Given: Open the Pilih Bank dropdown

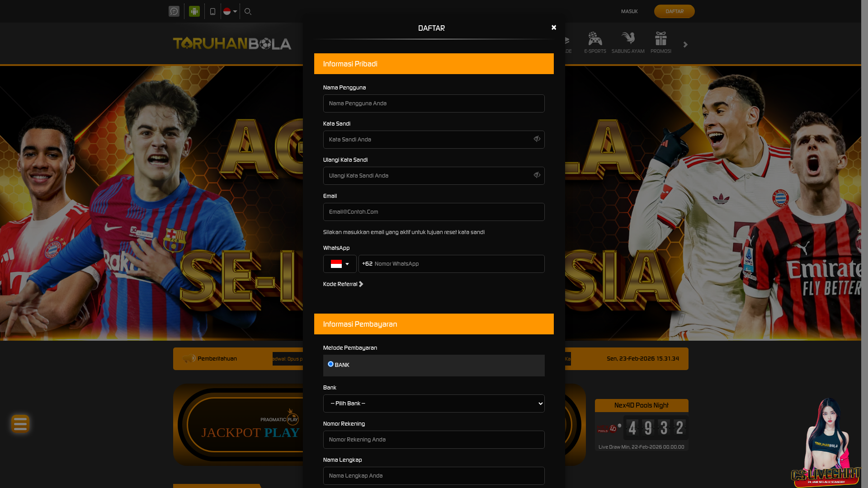Looking at the screenshot, I should (434, 404).
